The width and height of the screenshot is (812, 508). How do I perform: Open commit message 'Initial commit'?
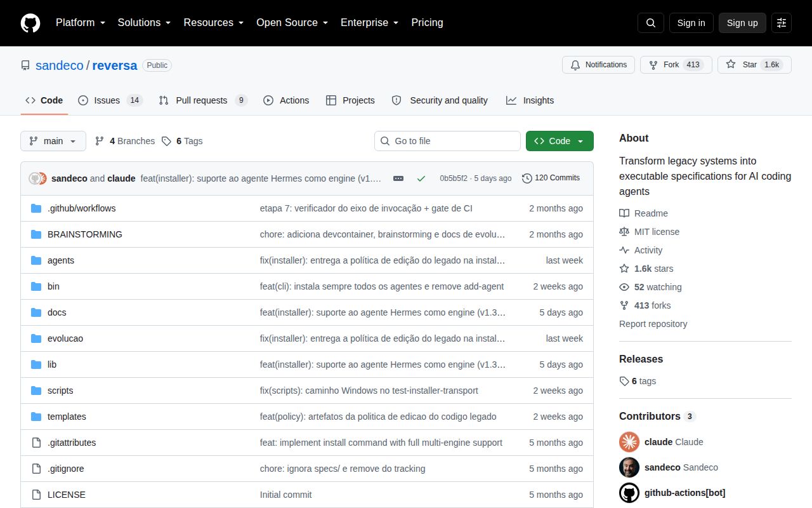[286, 495]
